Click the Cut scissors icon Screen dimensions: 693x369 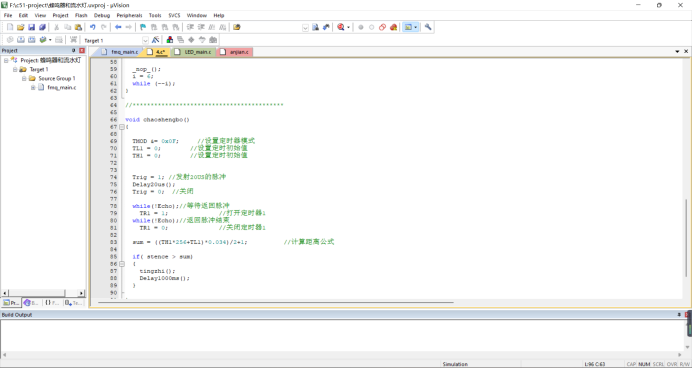click(57, 27)
